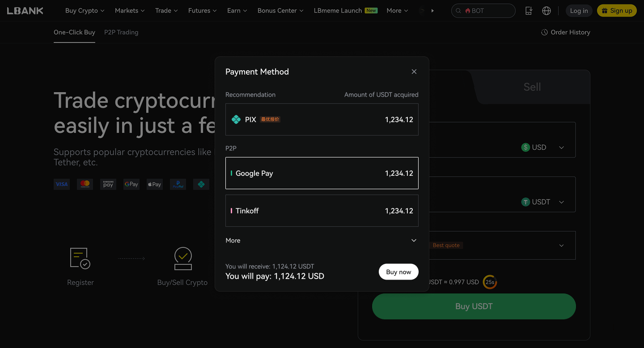Select PIX payment method
This screenshot has height=348, width=644.
coord(322,119)
